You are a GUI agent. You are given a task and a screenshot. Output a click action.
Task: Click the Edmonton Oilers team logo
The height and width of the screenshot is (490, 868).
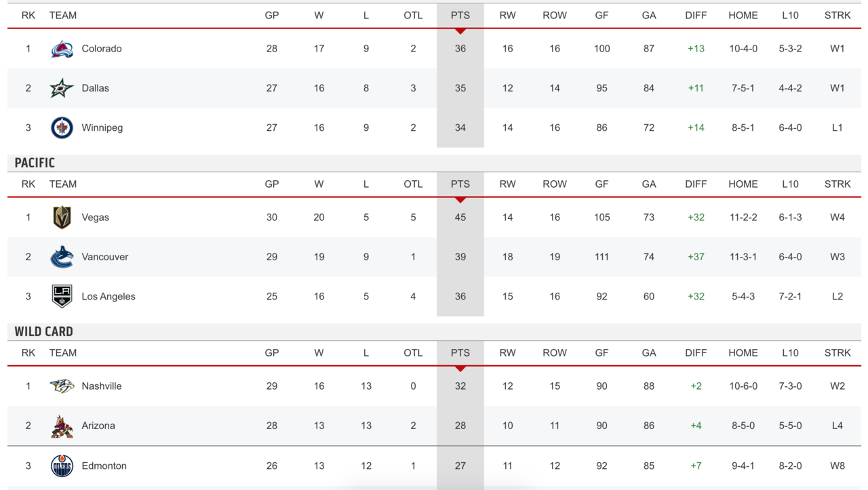coord(62,466)
